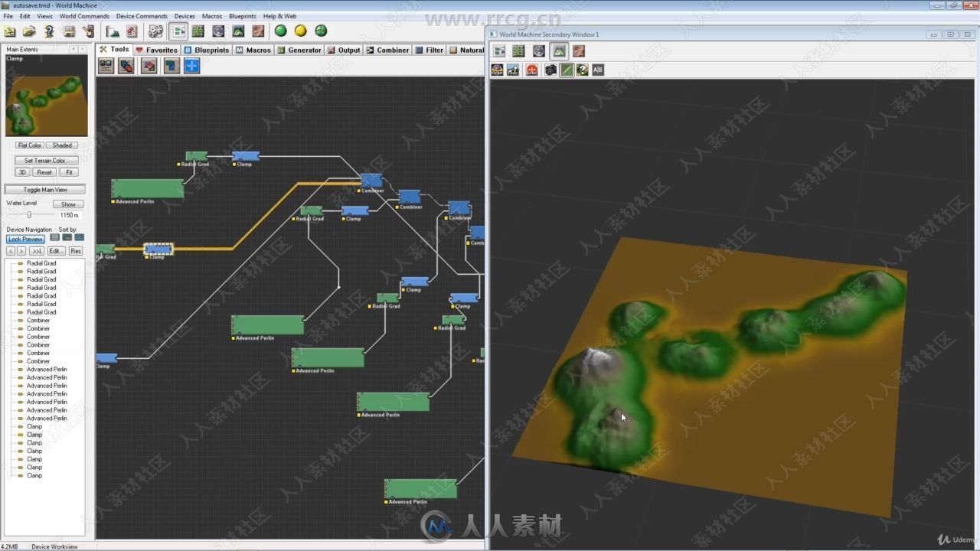Viewport: 980px width, 551px height.
Task: Choose device view icon in Secondary Window
Action: 499,51
